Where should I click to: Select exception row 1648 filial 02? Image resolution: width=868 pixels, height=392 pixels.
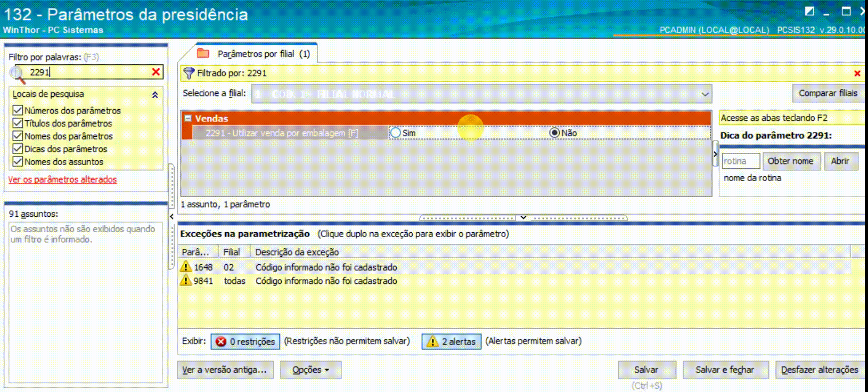(514, 267)
